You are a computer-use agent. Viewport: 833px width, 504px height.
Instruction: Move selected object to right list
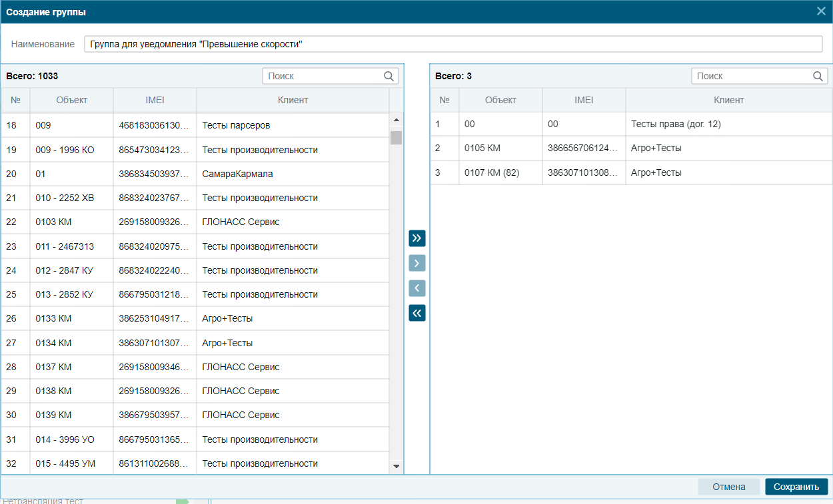(x=417, y=263)
